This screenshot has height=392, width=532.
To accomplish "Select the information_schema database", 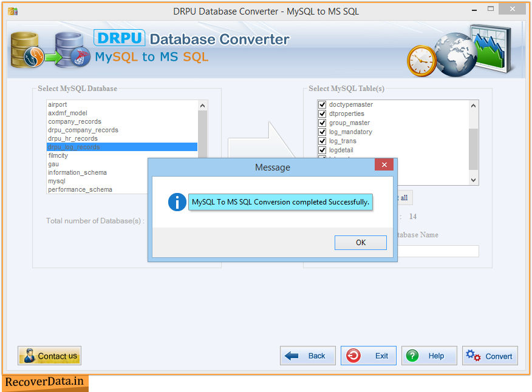I will coord(97,172).
